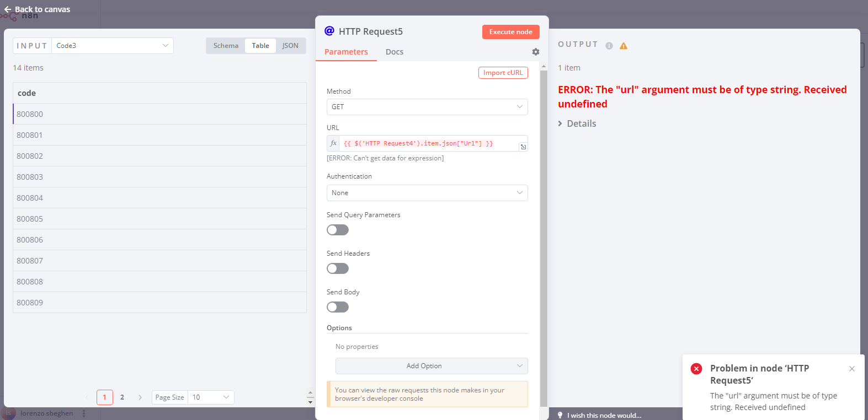This screenshot has width=868, height=420.
Task: Switch input view to Table
Action: point(260,46)
